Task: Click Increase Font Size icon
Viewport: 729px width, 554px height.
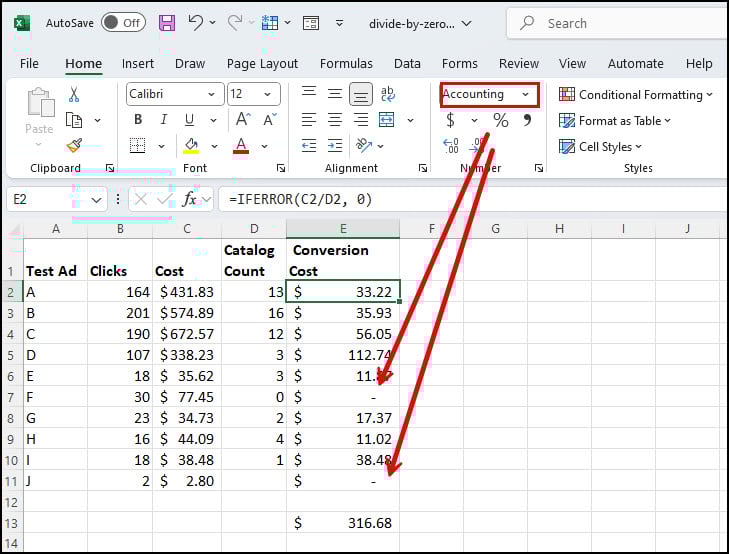Action: [x=243, y=120]
